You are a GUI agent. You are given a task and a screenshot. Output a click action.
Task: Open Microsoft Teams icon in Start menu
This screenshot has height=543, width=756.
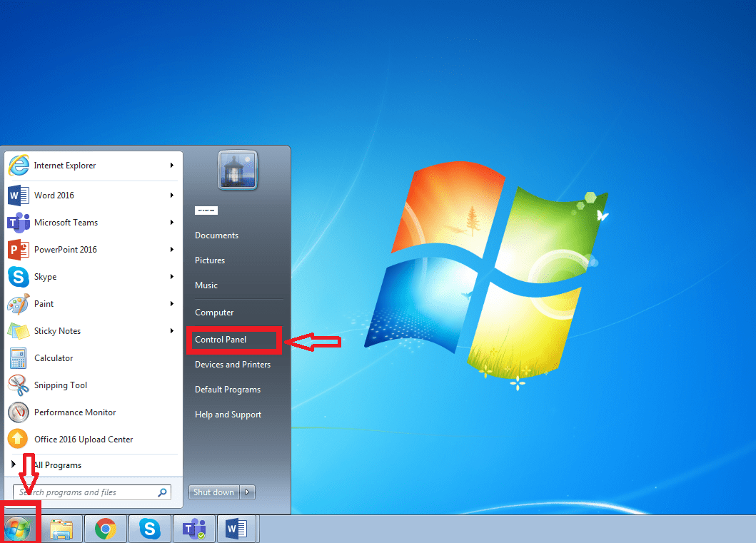tap(19, 223)
